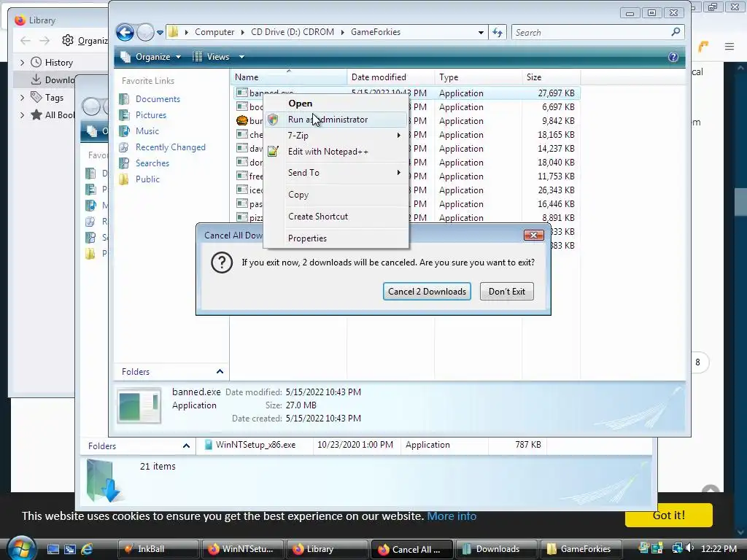The height and width of the screenshot is (560, 747).
Task: Choose Properties from the context menu
Action: [336, 238]
